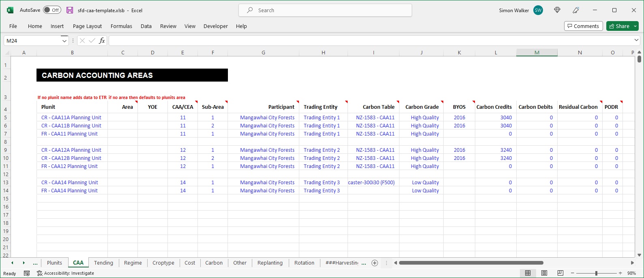Switch to the Tending sheet tab
Screen dimensions: 644x278
click(103, 263)
